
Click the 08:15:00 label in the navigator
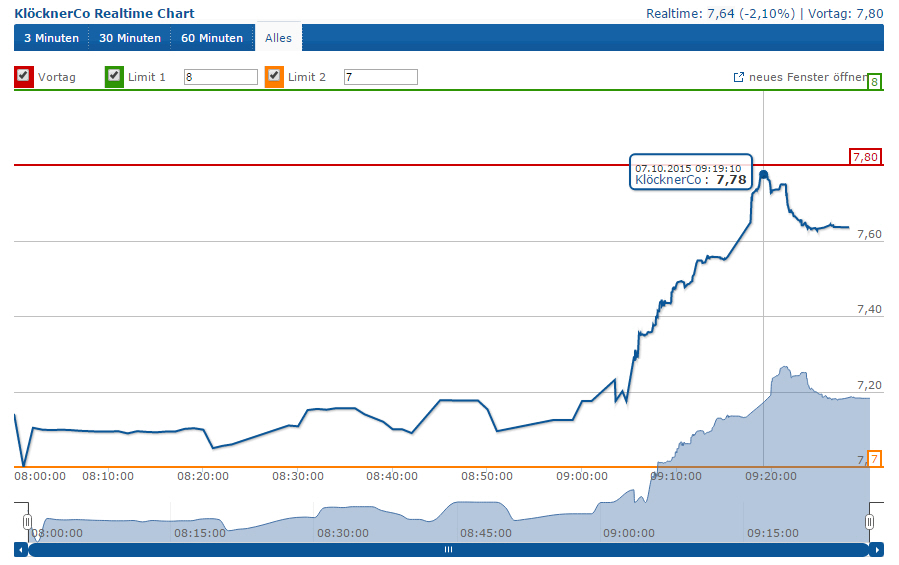(200, 533)
